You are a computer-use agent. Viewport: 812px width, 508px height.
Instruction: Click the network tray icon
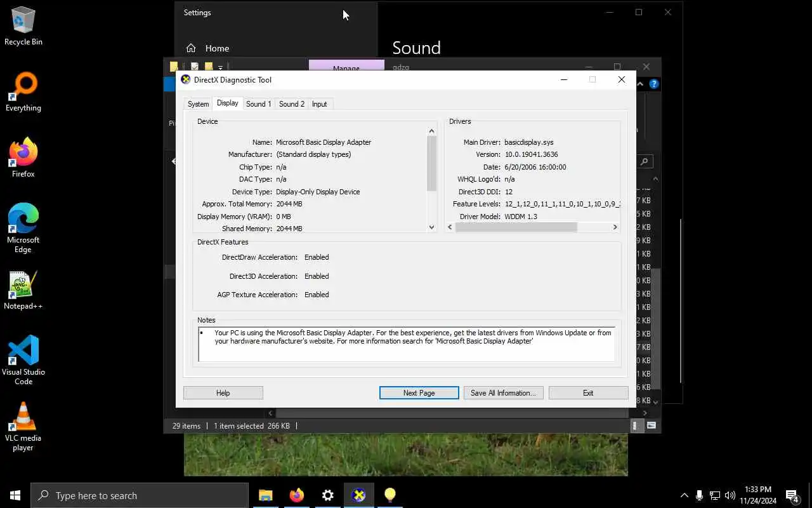[x=715, y=495]
